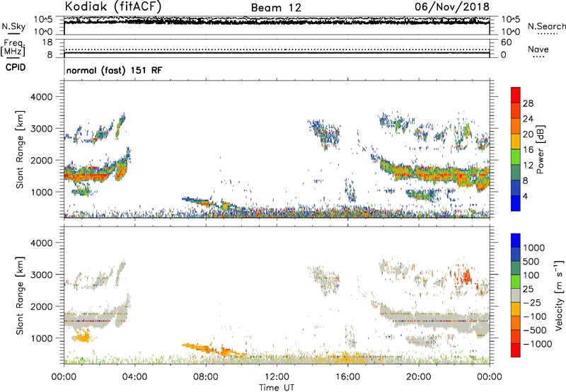
Task: Click the frequency axis value '18'
Action: [x=47, y=42]
